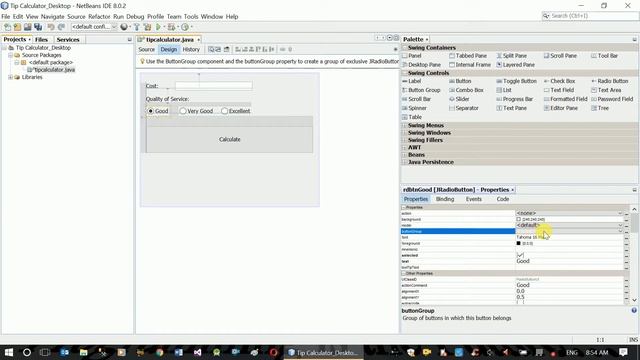
Task: Select the Radio Button palette component
Action: [x=609, y=81]
